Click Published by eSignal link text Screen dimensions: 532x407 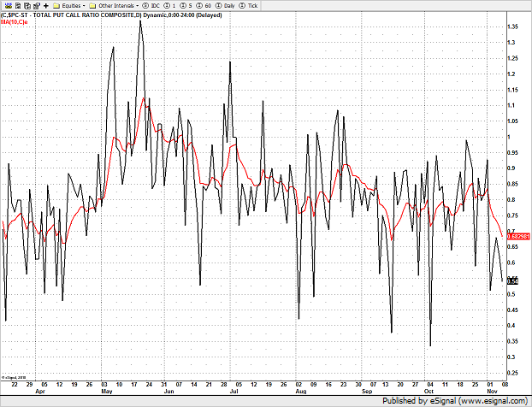[x=455, y=401]
